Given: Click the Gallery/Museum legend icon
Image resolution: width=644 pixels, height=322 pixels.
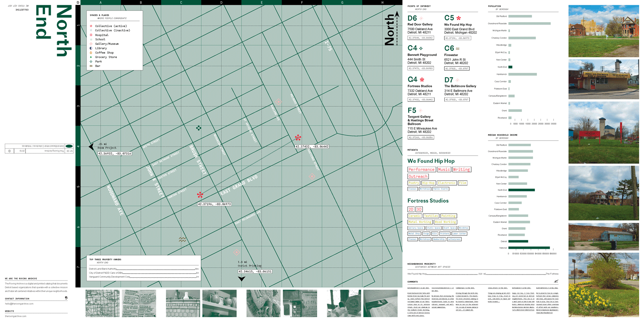Looking at the screenshot, I should click(x=91, y=43).
